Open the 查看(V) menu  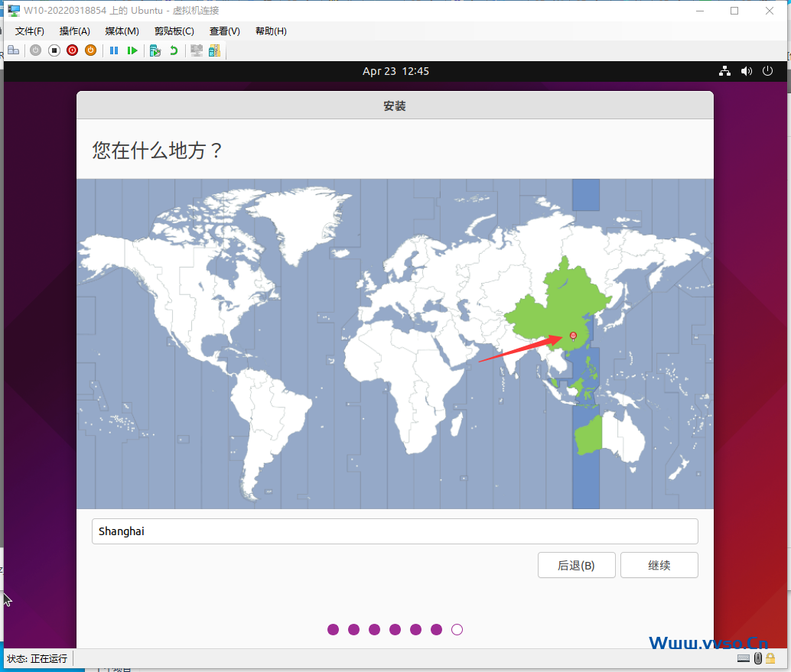(223, 31)
